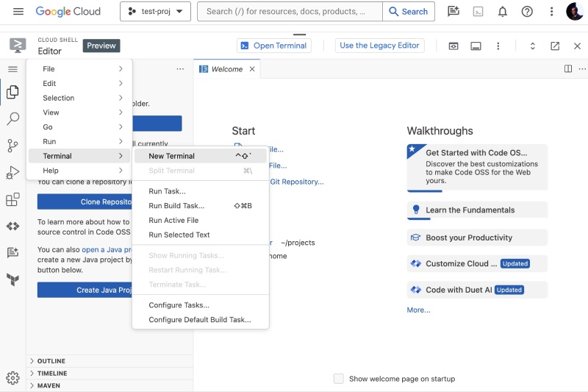Open the test-proj project selector dropdown
Image resolution: width=588 pixels, height=392 pixels.
tap(155, 12)
